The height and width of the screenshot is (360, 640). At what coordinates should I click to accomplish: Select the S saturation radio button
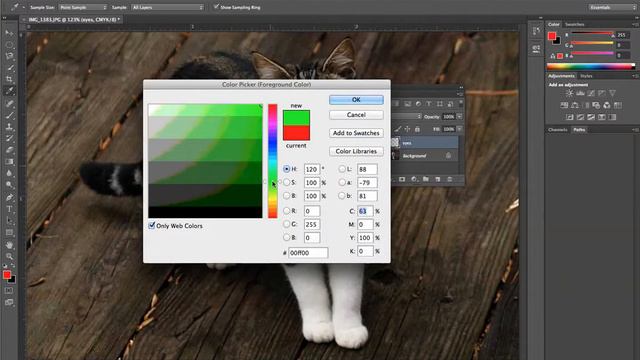click(x=287, y=182)
